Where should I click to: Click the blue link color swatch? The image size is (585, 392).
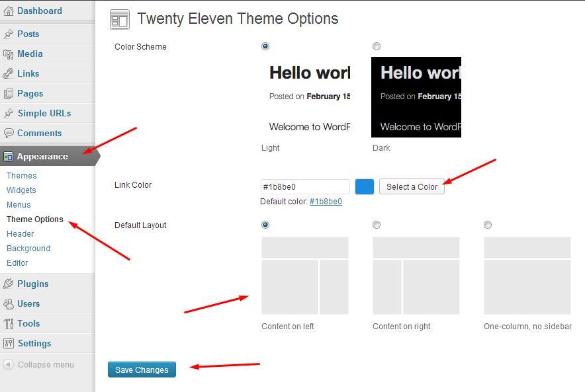click(x=365, y=187)
